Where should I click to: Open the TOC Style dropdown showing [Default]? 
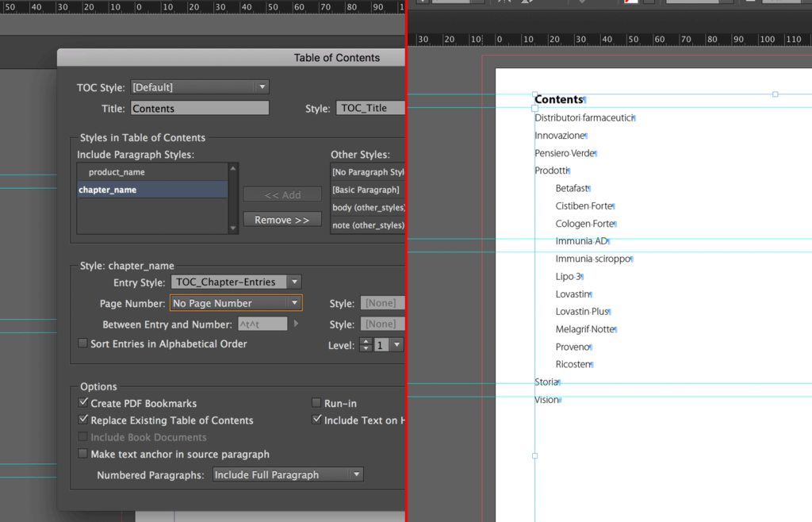pos(199,87)
